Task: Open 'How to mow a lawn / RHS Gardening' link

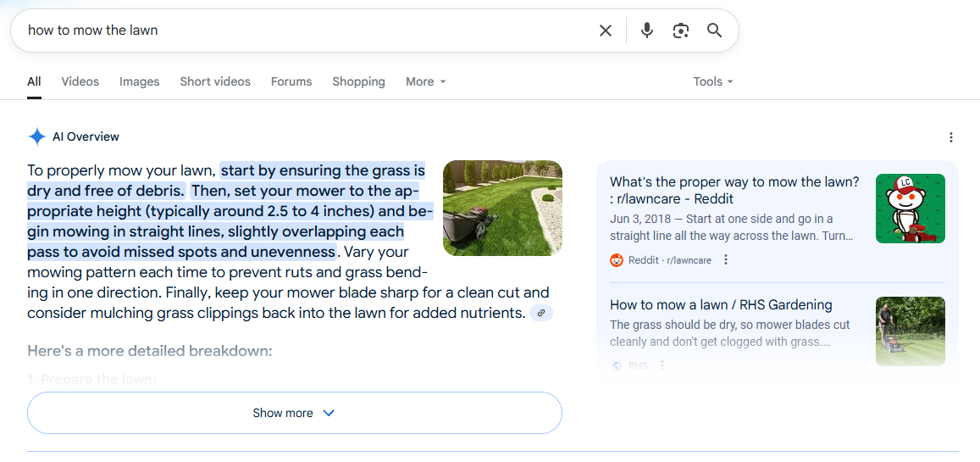Action: pyautogui.click(x=722, y=305)
